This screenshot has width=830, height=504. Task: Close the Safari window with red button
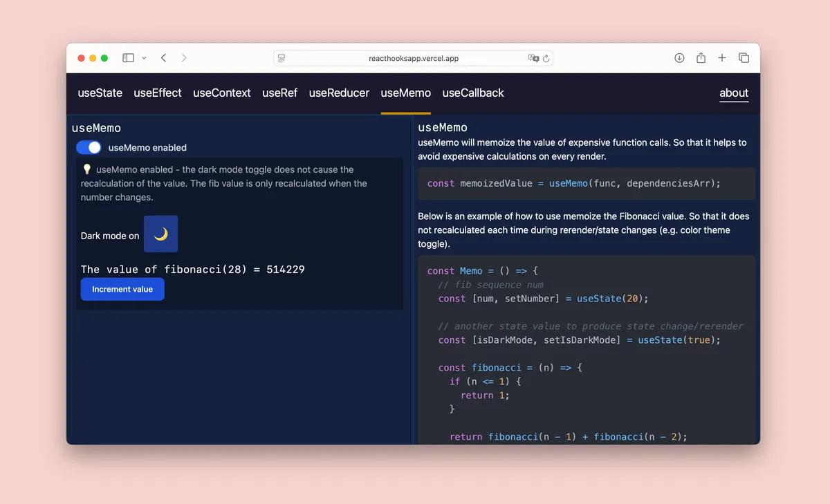click(x=81, y=58)
